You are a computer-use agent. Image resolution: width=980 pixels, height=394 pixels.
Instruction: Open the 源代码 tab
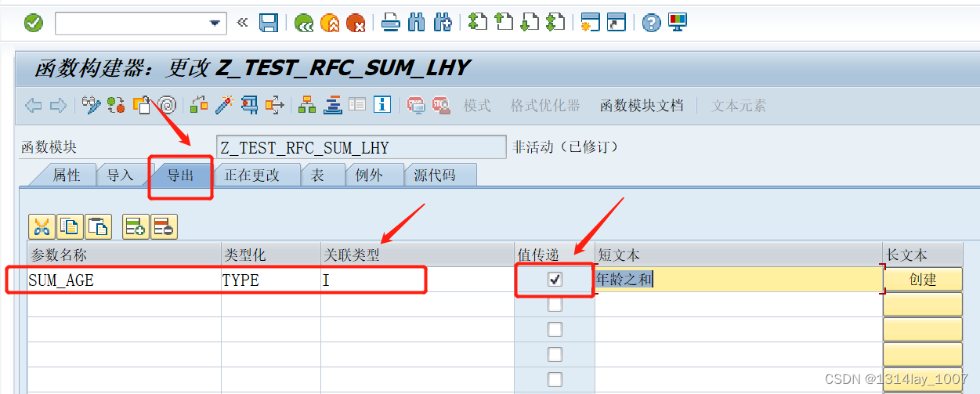coord(435,175)
